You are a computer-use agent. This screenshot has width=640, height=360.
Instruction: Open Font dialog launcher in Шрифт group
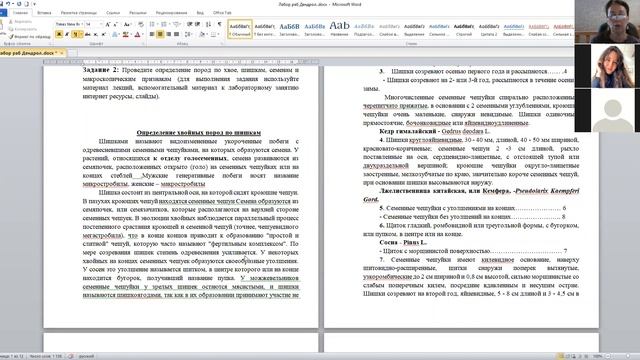tap(143, 44)
